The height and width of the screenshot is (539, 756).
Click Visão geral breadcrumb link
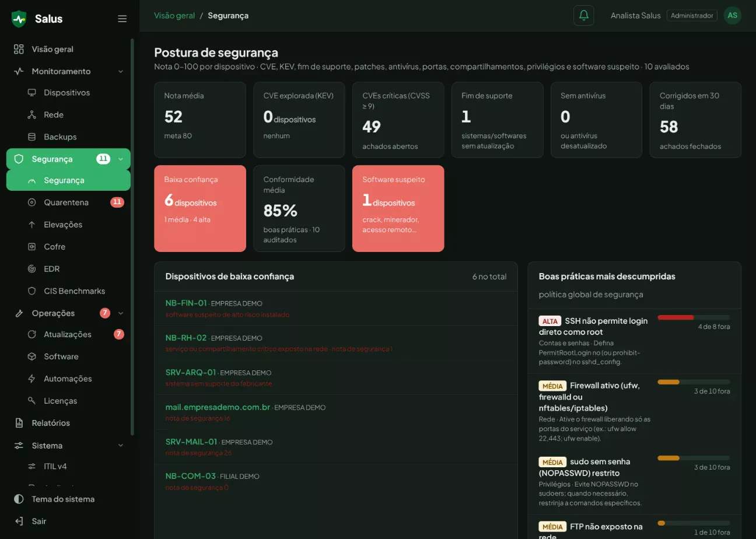tap(174, 16)
